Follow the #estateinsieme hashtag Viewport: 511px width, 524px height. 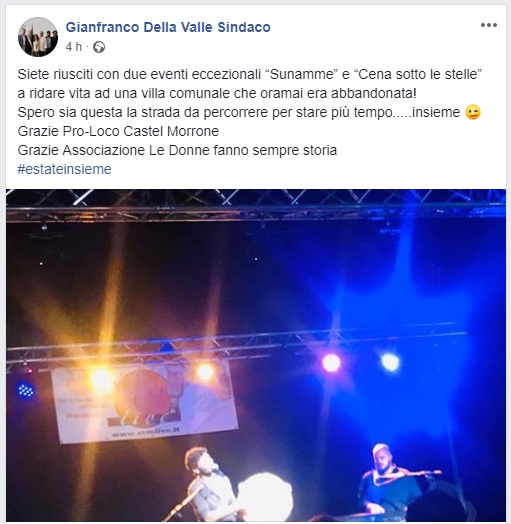[x=64, y=169]
